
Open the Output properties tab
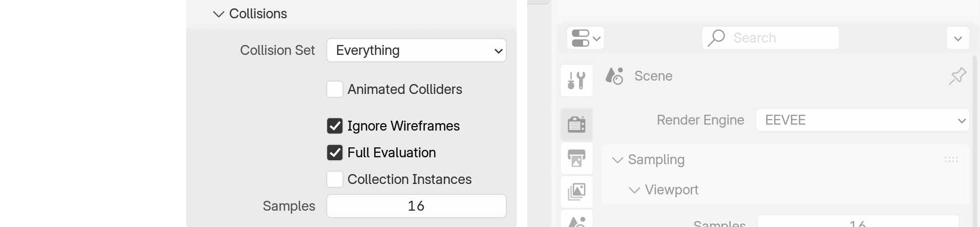point(577,158)
